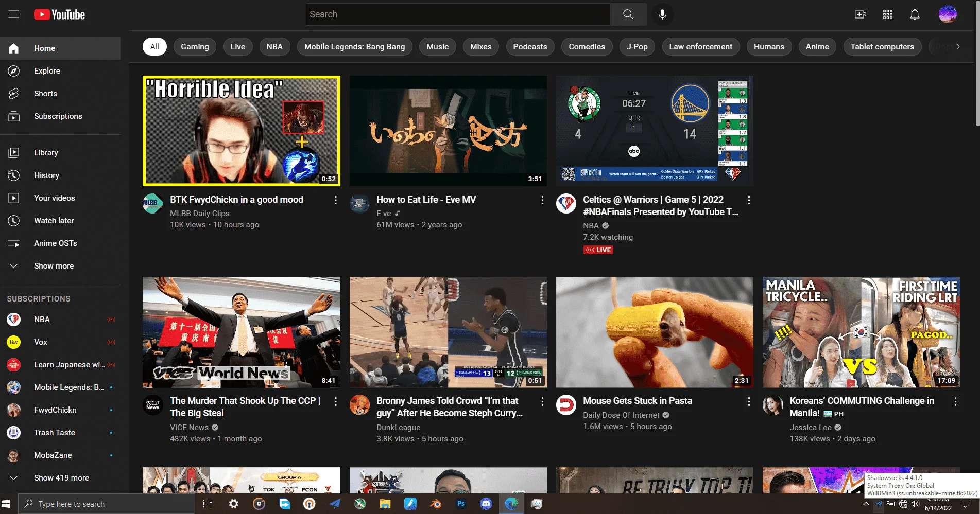Select the NBA filter chip

point(274,47)
